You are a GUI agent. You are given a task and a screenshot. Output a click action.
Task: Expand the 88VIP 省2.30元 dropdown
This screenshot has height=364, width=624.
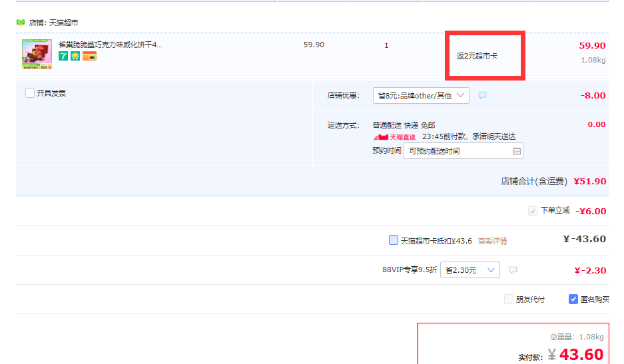coord(470,270)
